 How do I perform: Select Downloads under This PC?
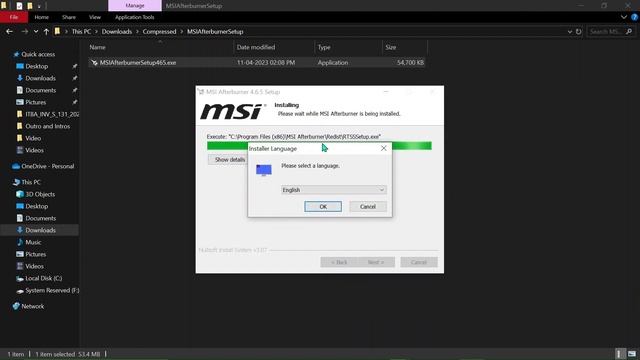point(40,230)
